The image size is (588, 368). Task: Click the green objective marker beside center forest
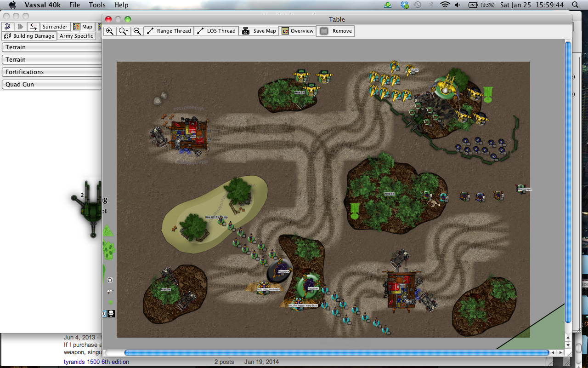(x=355, y=211)
